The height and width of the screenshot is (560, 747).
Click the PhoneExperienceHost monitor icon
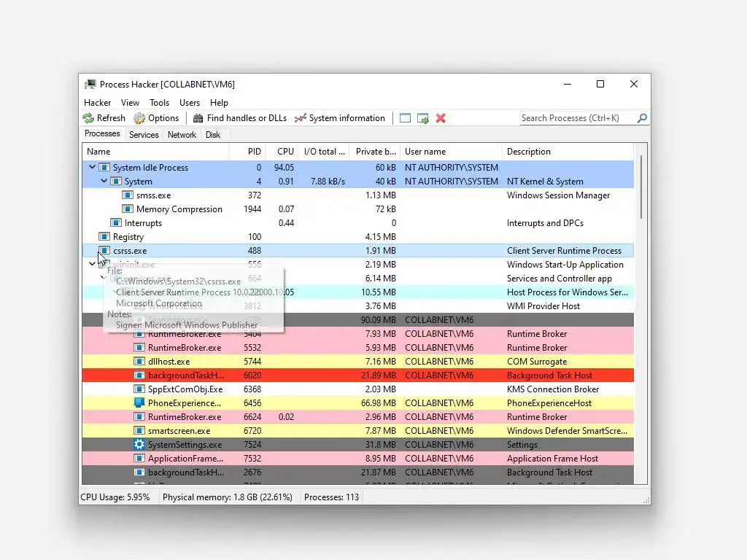(x=139, y=402)
